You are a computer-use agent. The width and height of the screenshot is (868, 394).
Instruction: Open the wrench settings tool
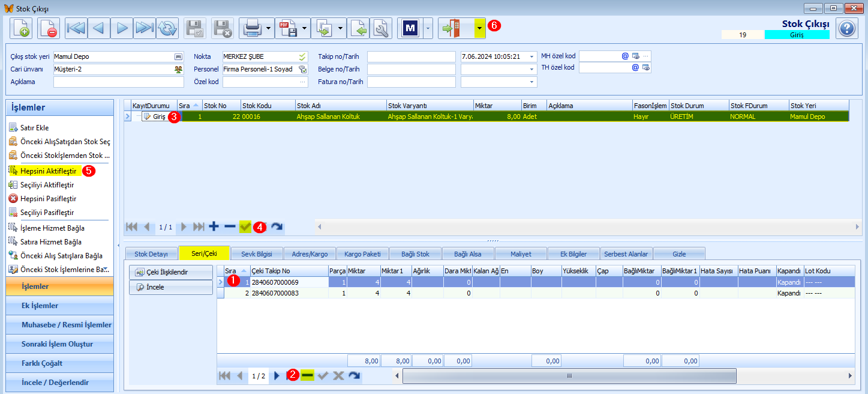[x=381, y=28]
